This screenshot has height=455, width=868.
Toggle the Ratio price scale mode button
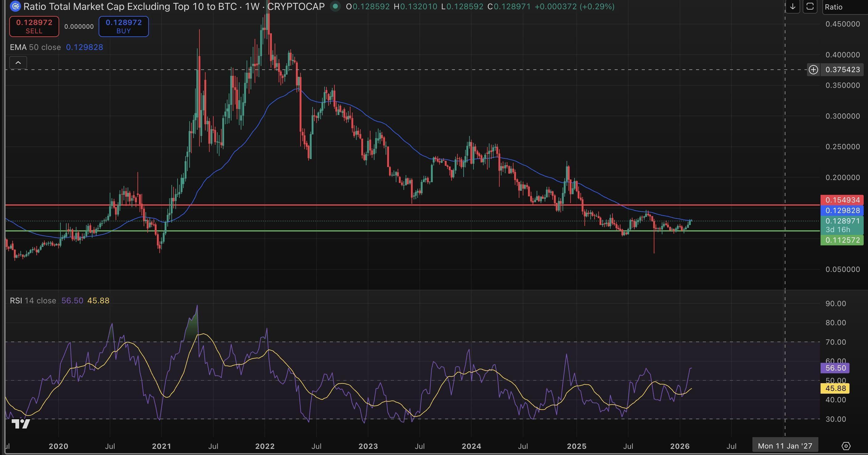834,7
